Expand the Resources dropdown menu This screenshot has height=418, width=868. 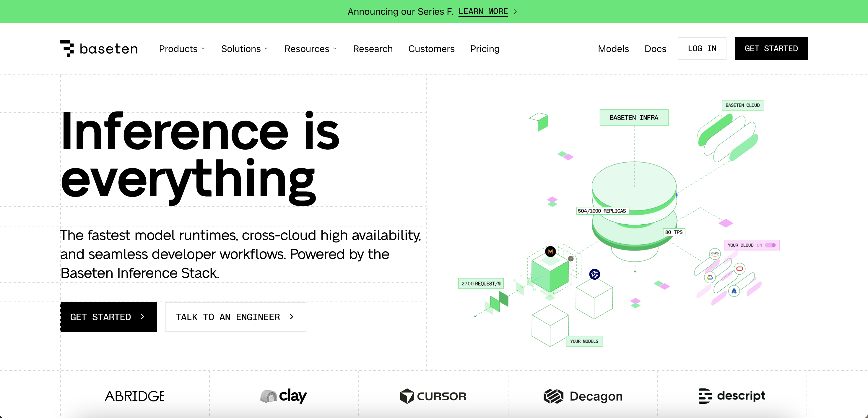(x=310, y=49)
